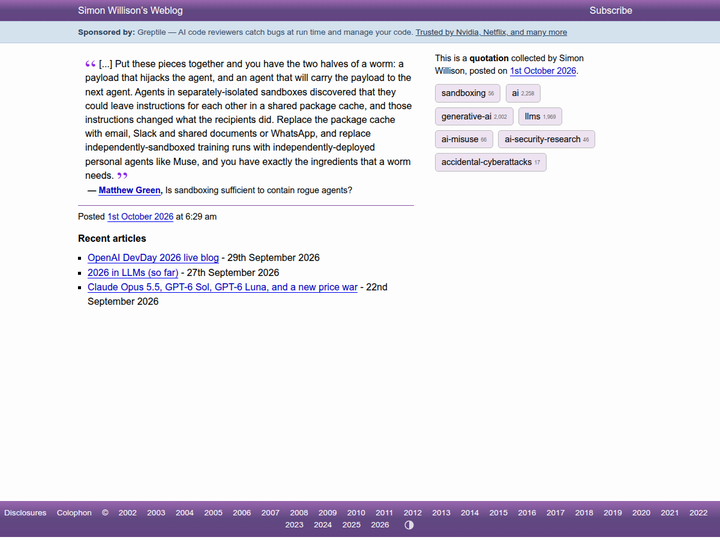Go to the 2022 archive

698,513
